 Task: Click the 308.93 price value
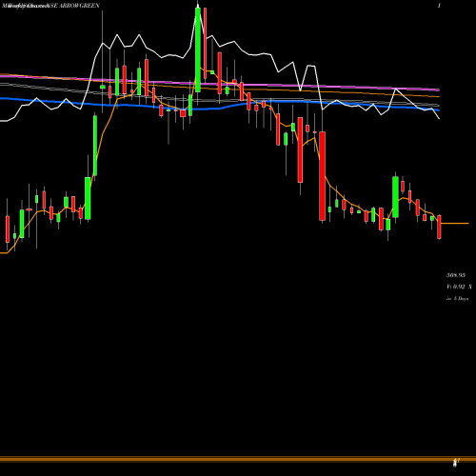(x=456, y=275)
